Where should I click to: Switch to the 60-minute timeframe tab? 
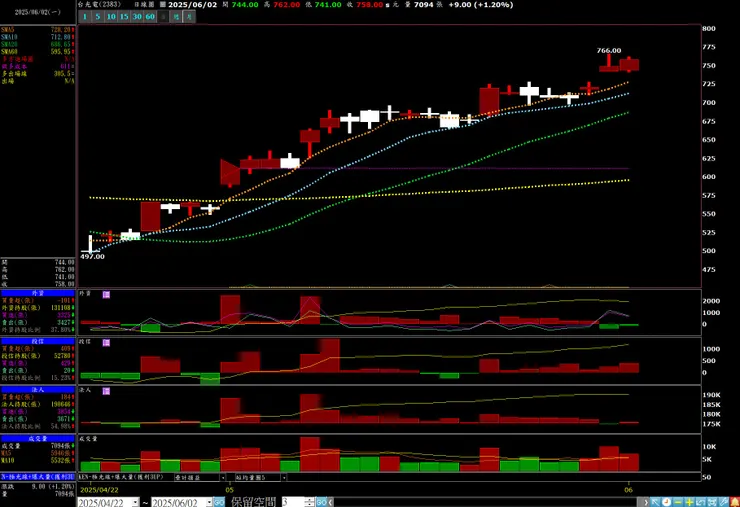coord(150,17)
